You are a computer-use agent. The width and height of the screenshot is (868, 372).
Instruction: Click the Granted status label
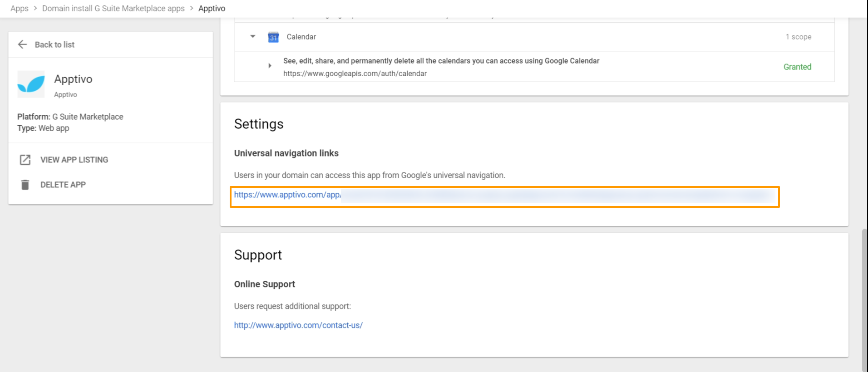tap(797, 67)
